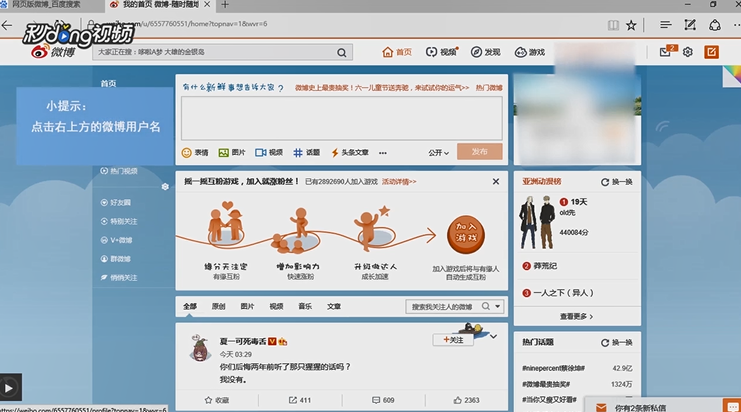Click the browser share icon

pyautogui.click(x=715, y=25)
